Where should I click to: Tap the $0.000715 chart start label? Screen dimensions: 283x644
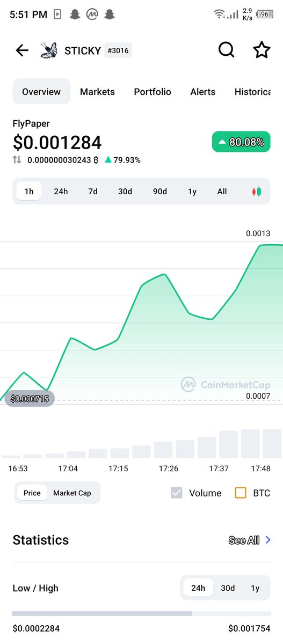point(30,399)
